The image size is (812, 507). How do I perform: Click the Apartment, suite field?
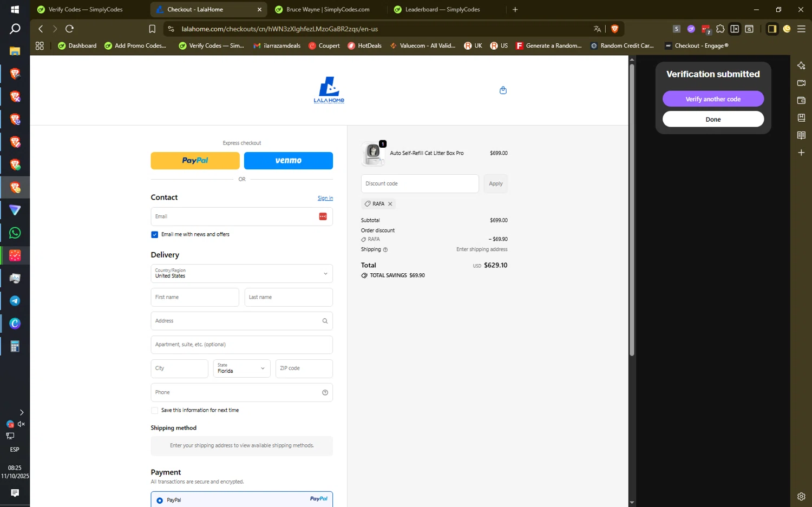(241, 345)
